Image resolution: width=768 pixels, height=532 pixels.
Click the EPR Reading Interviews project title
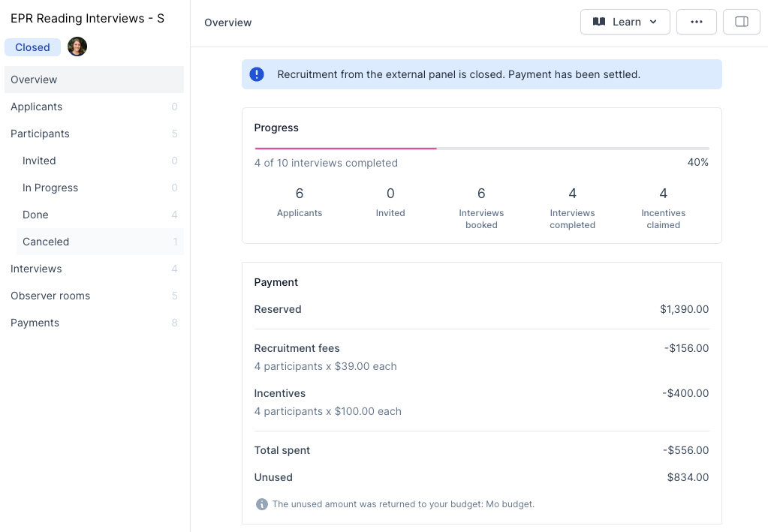(87, 18)
